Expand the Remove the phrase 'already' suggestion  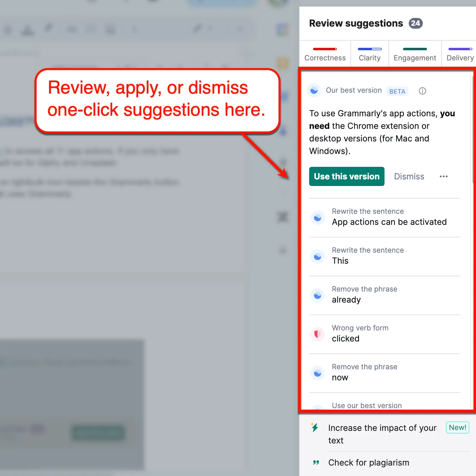[x=385, y=295]
